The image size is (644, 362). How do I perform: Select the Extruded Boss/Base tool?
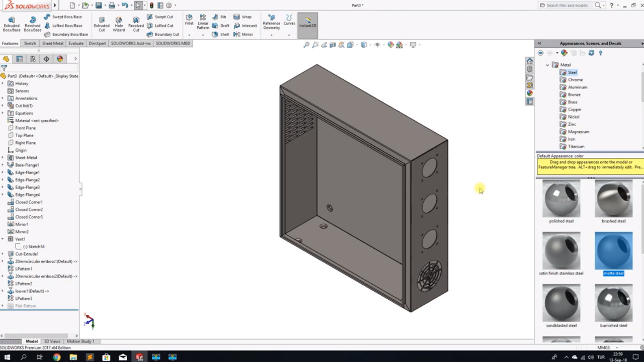11,23
